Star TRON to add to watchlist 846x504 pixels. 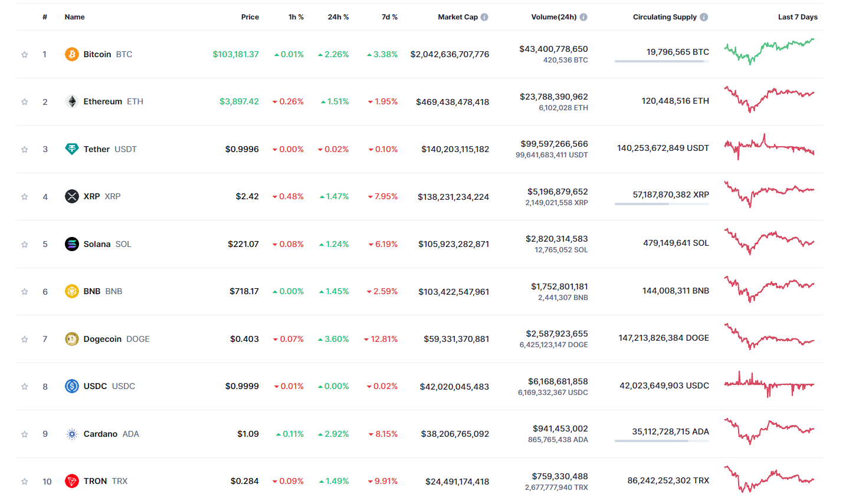25,481
